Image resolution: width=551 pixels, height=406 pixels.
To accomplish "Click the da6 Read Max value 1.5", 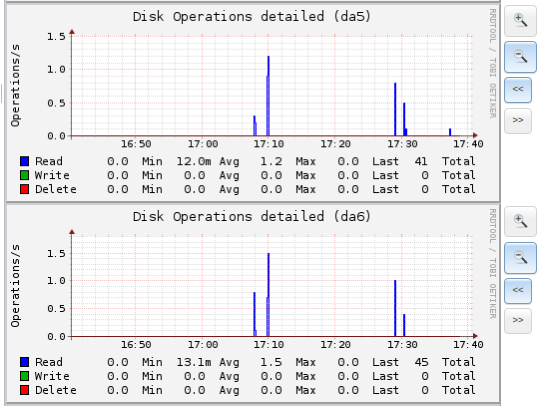I will (x=271, y=362).
